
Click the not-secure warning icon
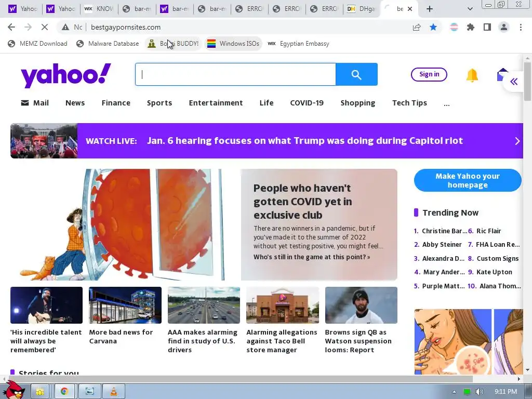coord(65,27)
